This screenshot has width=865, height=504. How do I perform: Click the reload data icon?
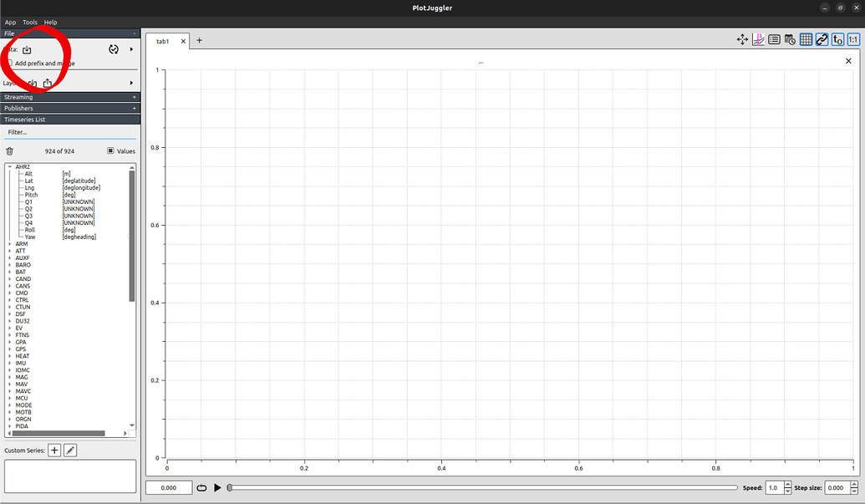click(x=113, y=48)
